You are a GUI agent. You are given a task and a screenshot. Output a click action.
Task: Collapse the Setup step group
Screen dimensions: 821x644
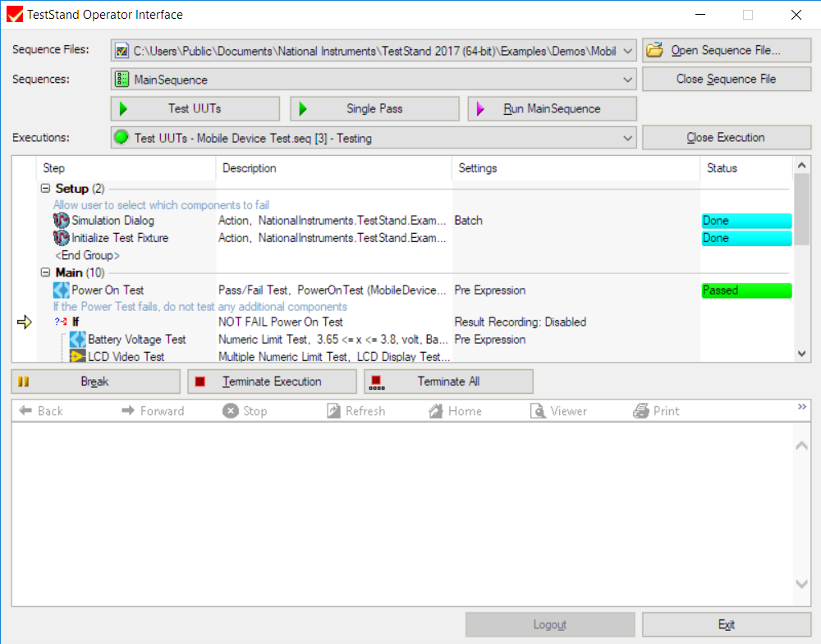46,189
